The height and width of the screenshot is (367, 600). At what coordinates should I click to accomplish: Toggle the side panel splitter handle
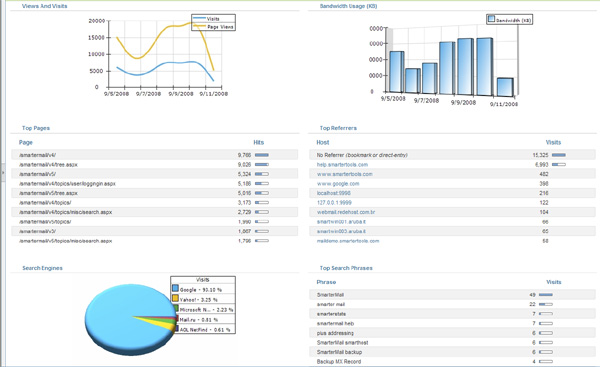(x=3, y=172)
